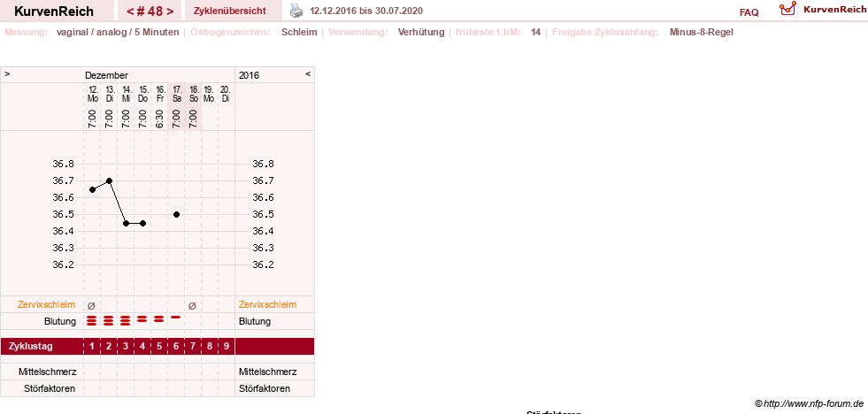
Task: Click Zyklustag number 9
Action: tap(227, 347)
